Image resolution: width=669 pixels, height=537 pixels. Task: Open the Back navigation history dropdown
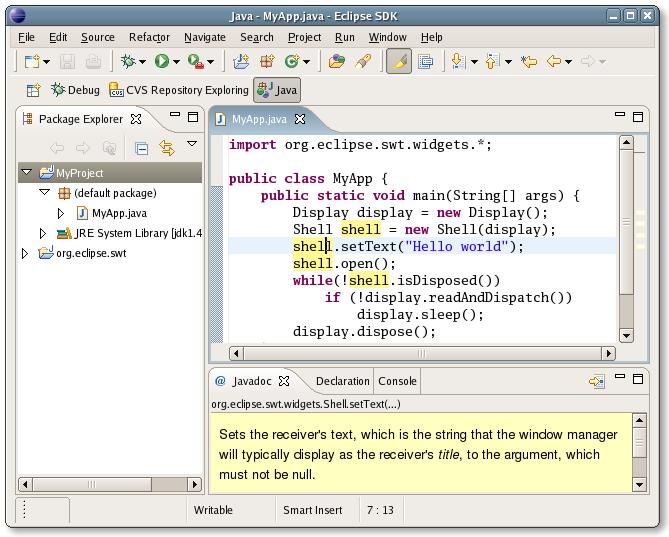pos(568,62)
